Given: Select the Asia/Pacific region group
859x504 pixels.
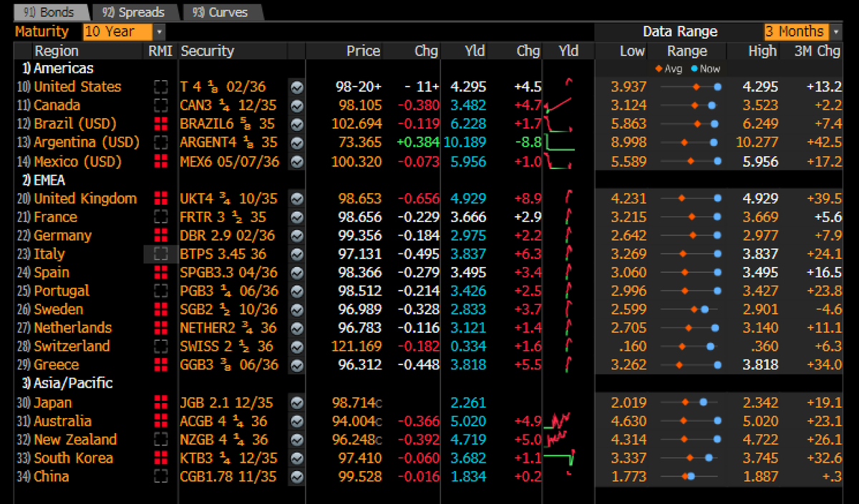Looking at the screenshot, I should pyautogui.click(x=68, y=384).
